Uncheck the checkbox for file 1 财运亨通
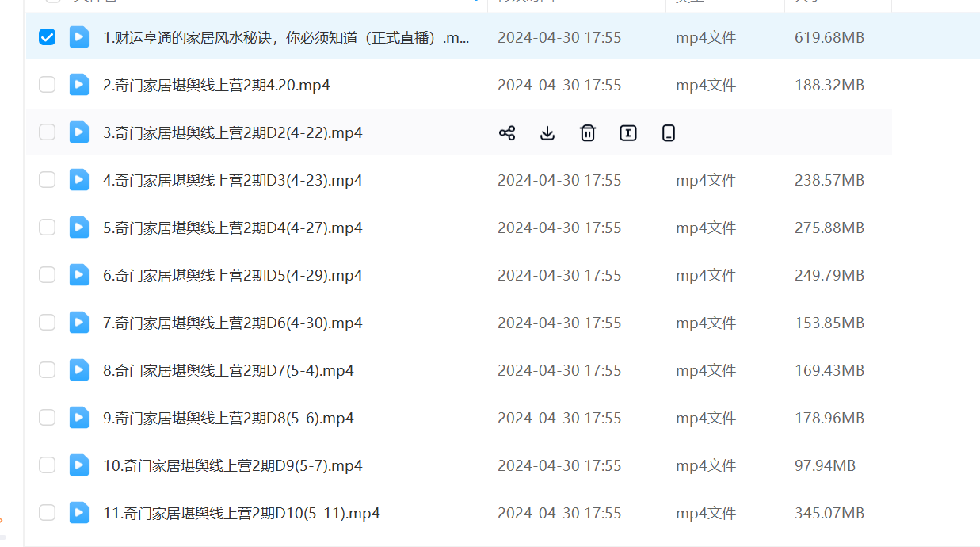Image resolution: width=980 pixels, height=547 pixels. pos(48,37)
